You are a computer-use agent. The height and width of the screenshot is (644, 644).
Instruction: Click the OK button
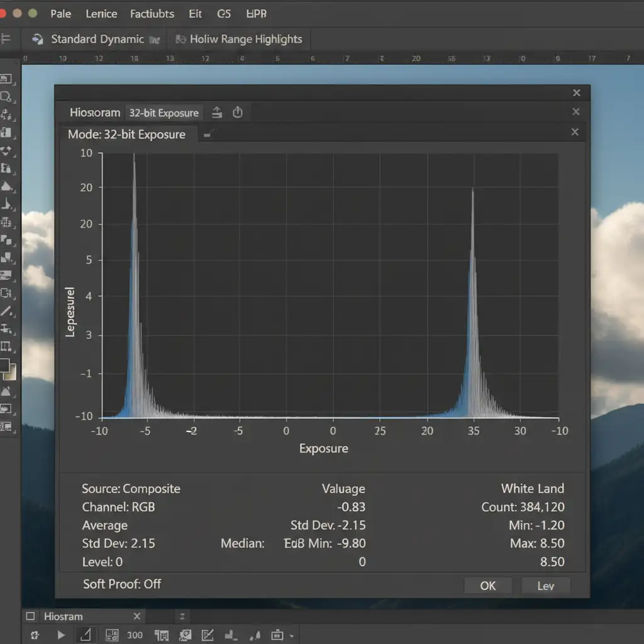pos(488,586)
